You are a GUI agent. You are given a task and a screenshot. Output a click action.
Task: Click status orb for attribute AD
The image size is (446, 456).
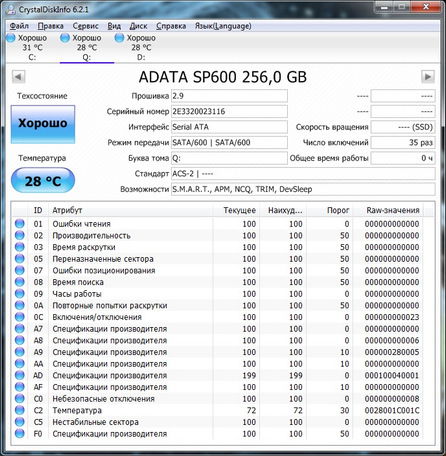point(20,375)
